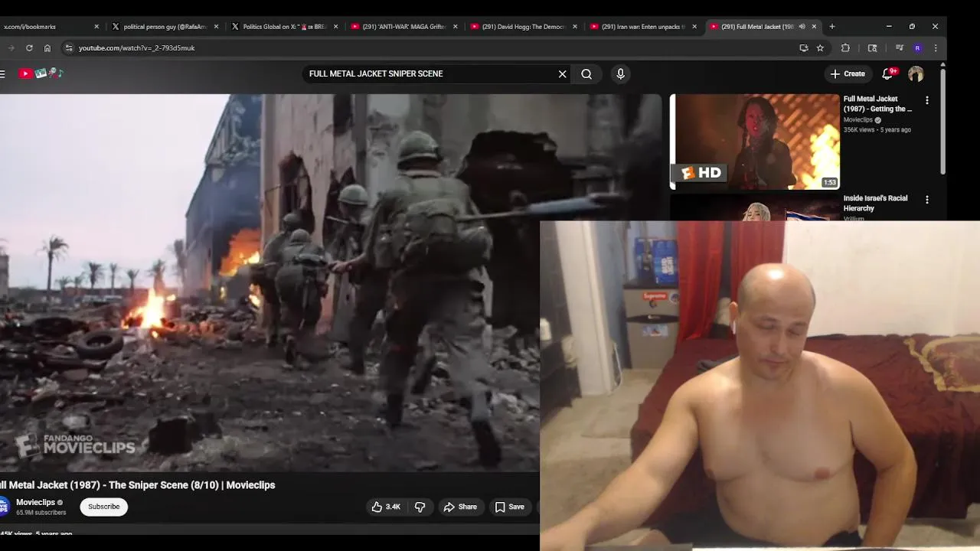This screenshot has width=980, height=551.
Task: Open a new browser tab
Action: click(832, 26)
